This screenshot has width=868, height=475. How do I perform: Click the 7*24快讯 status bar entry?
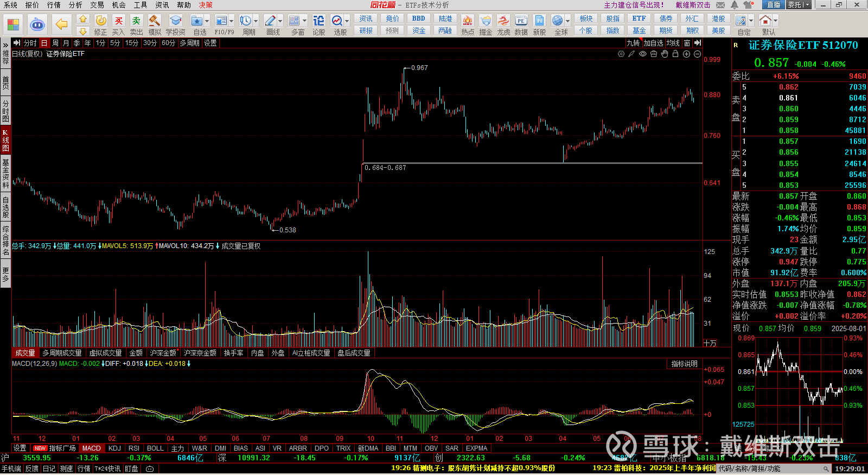(107, 468)
